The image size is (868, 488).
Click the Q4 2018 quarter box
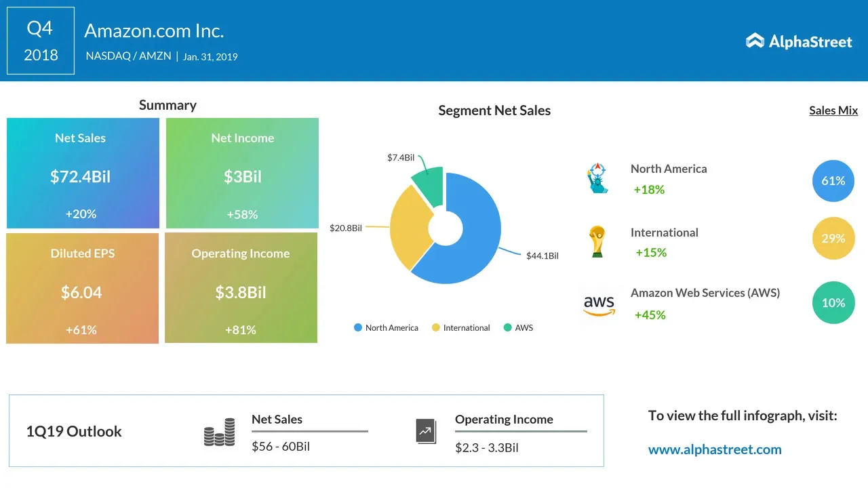click(x=41, y=41)
